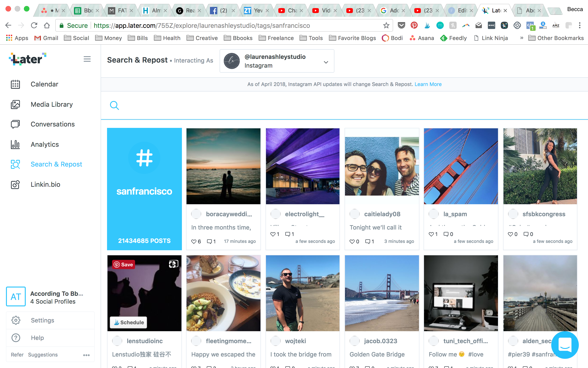
Task: Collapse sidebar with hamburger menu icon
Action: (x=87, y=59)
